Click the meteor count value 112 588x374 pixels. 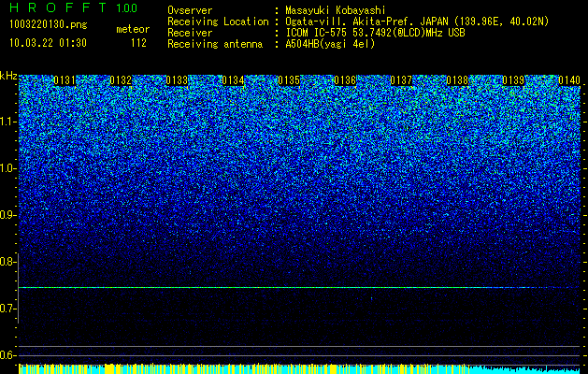138,43
